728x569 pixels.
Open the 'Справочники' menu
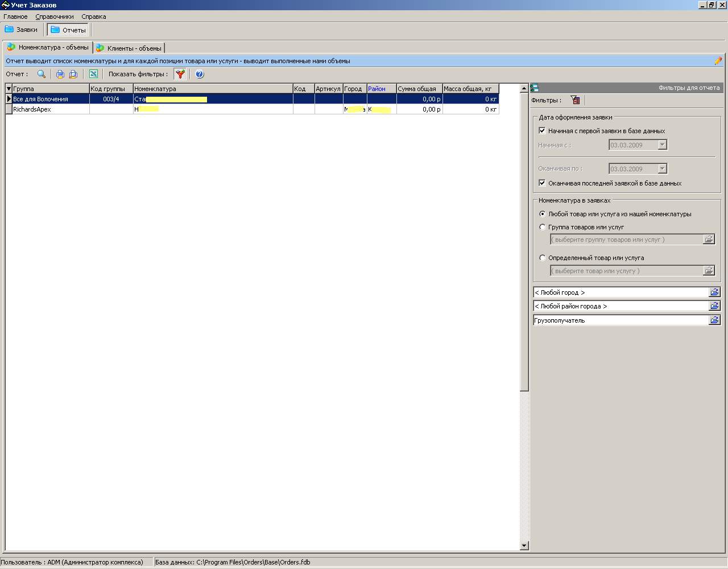pos(55,17)
